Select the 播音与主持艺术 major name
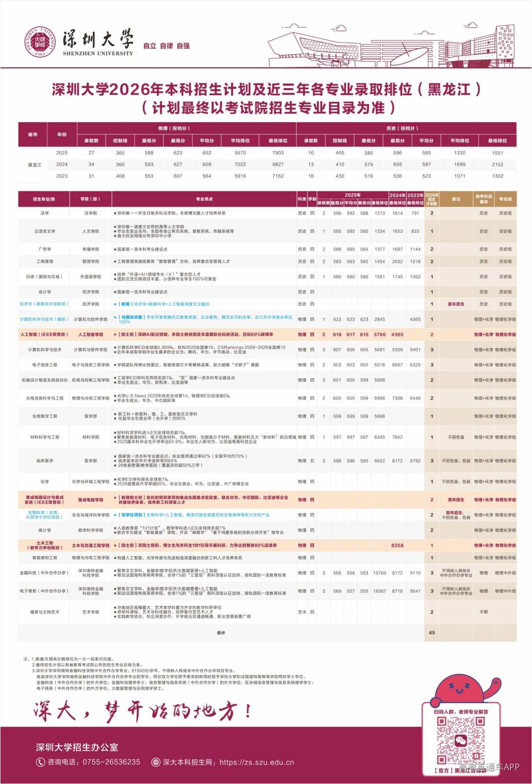Screen dimensions: 532x784 click(45, 612)
